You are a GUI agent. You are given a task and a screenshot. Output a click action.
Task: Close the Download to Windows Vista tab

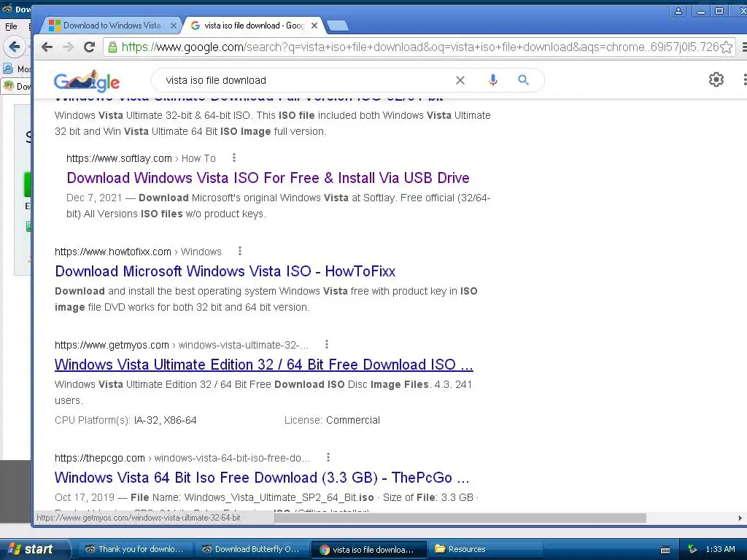click(174, 26)
